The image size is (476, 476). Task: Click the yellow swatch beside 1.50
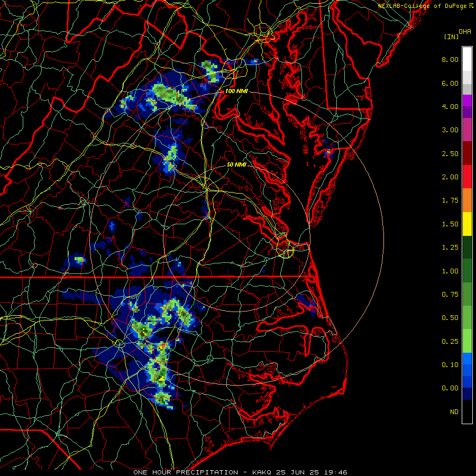click(467, 224)
